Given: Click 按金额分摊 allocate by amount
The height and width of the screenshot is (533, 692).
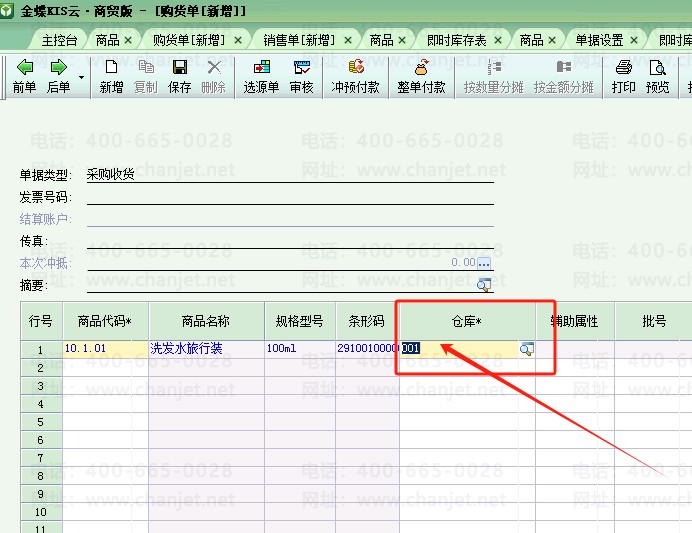Looking at the screenshot, I should coord(564,76).
